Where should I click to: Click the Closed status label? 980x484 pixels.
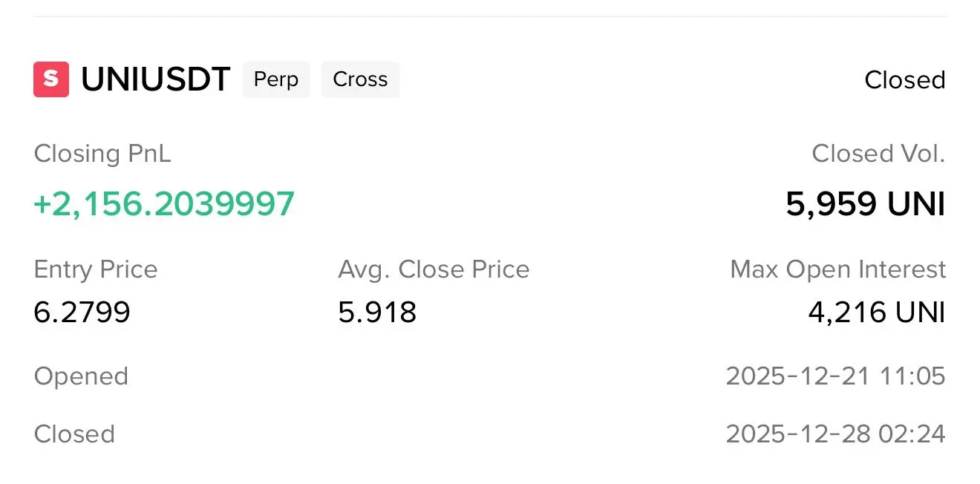coord(905,80)
